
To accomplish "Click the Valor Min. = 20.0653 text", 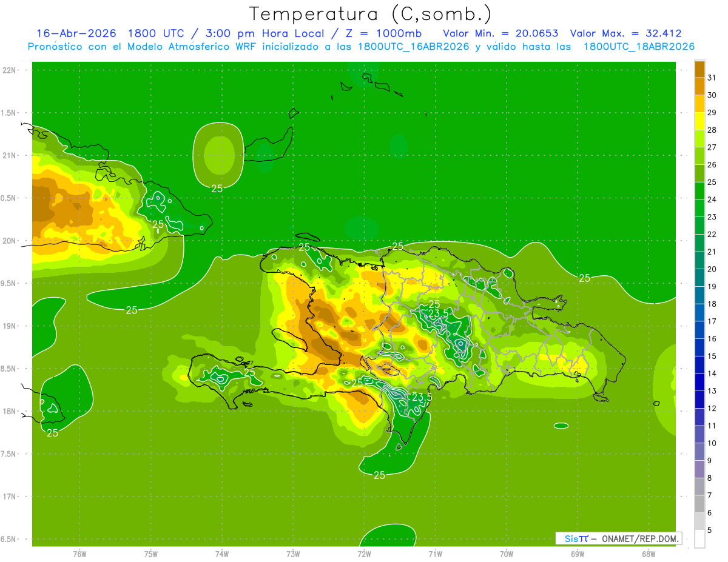I will click(500, 33).
